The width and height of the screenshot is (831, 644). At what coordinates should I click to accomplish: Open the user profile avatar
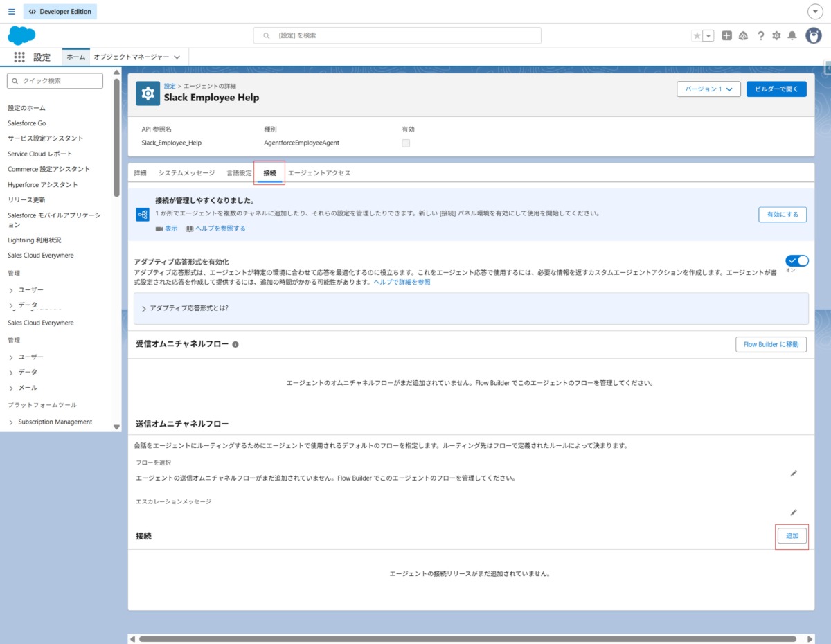pos(813,35)
